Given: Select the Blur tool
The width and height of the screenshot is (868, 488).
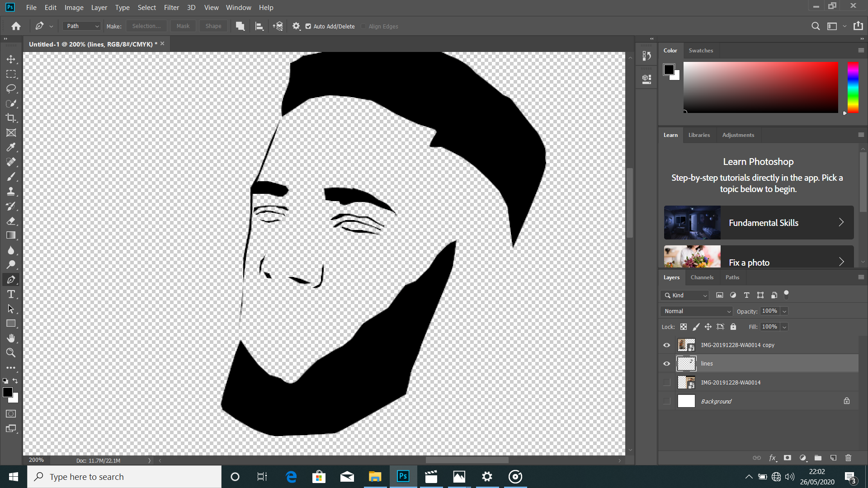Looking at the screenshot, I should [11, 250].
